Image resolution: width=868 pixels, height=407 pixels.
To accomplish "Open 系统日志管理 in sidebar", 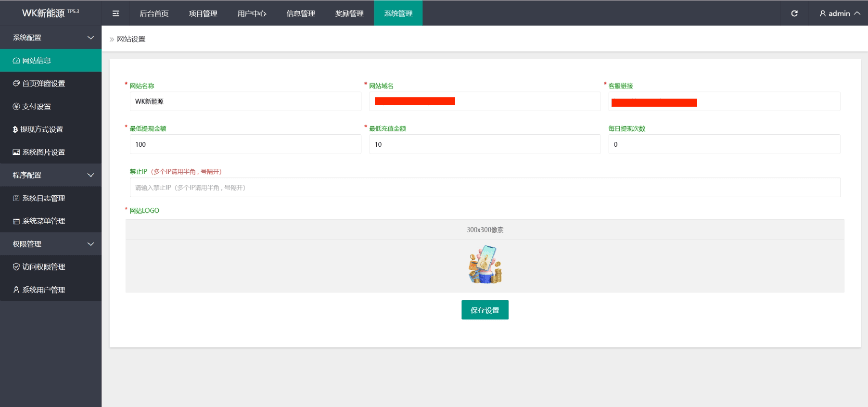I will (x=44, y=198).
